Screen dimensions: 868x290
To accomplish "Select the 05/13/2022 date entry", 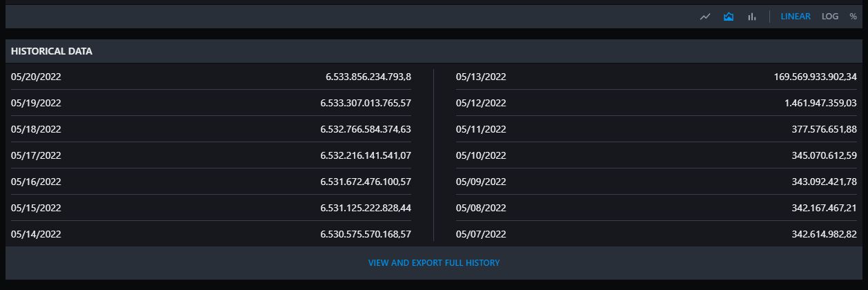I will coord(481,77).
